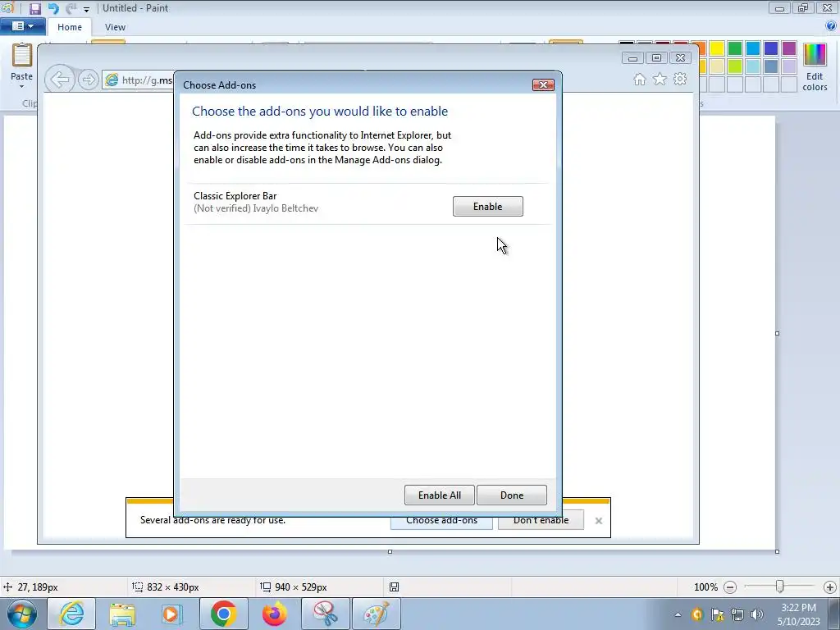840x630 pixels.
Task: Select the light turquoise color swatch
Action: pos(753,66)
